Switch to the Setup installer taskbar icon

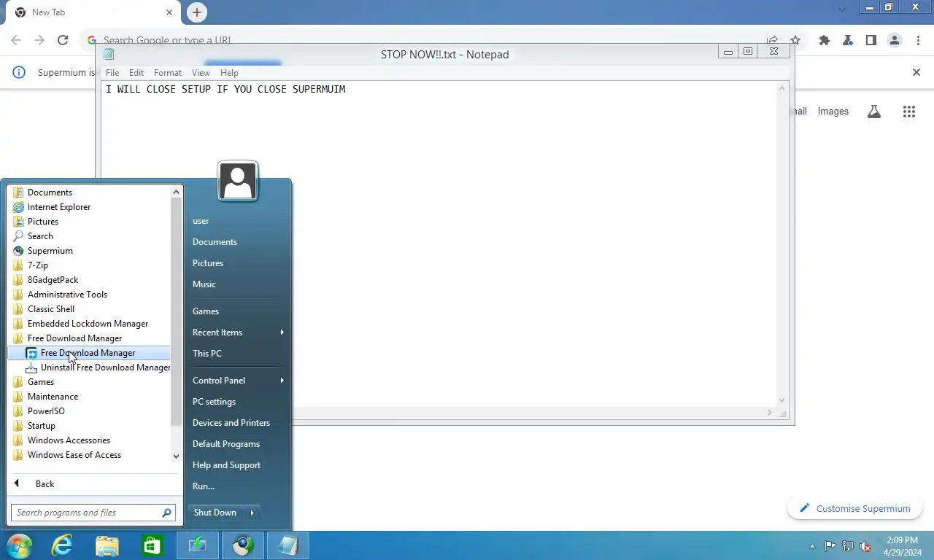198,545
